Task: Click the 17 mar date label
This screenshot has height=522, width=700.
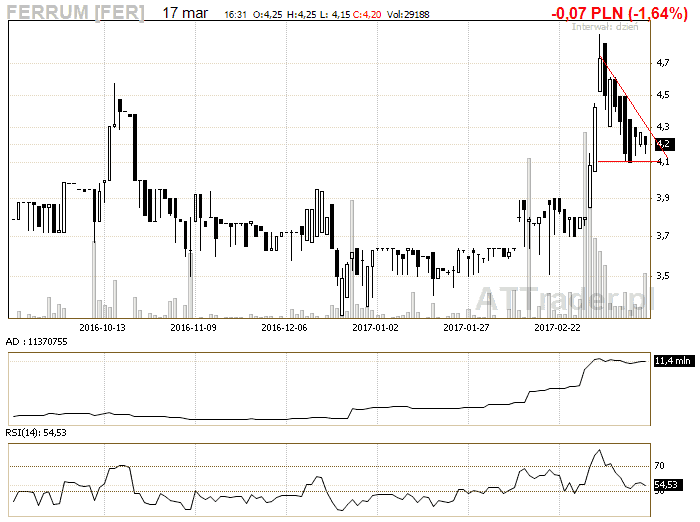Action: (184, 13)
